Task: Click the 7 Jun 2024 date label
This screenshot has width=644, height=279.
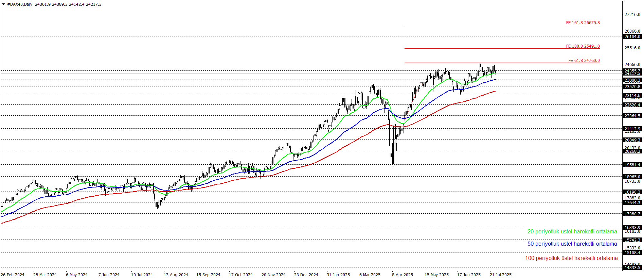Action: 109,275
